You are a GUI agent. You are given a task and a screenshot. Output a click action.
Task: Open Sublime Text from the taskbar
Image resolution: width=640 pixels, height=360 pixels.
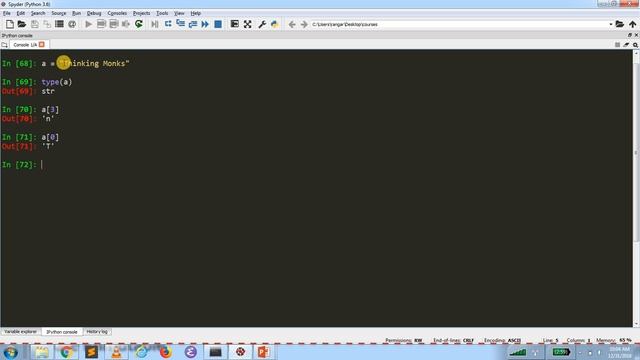tap(91, 352)
